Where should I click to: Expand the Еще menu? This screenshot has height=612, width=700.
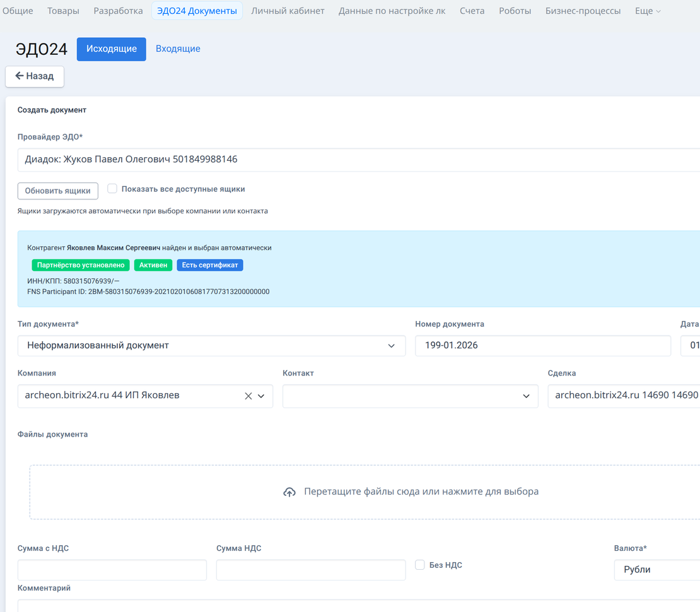click(648, 11)
